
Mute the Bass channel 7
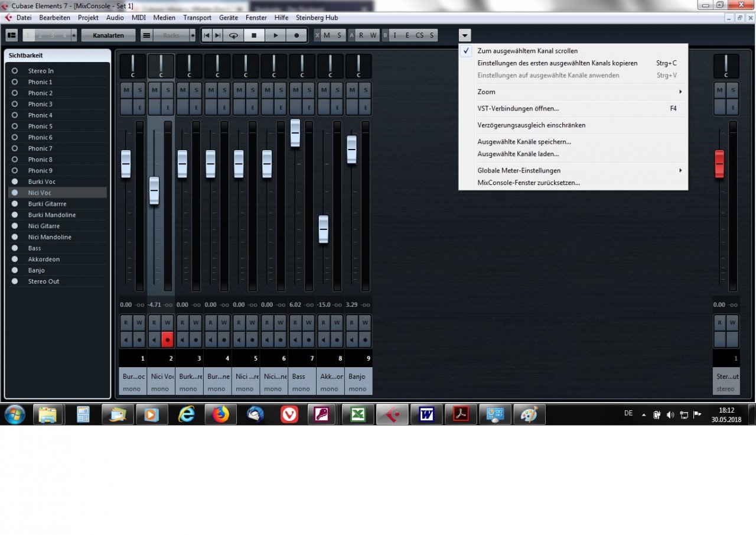[x=295, y=90]
